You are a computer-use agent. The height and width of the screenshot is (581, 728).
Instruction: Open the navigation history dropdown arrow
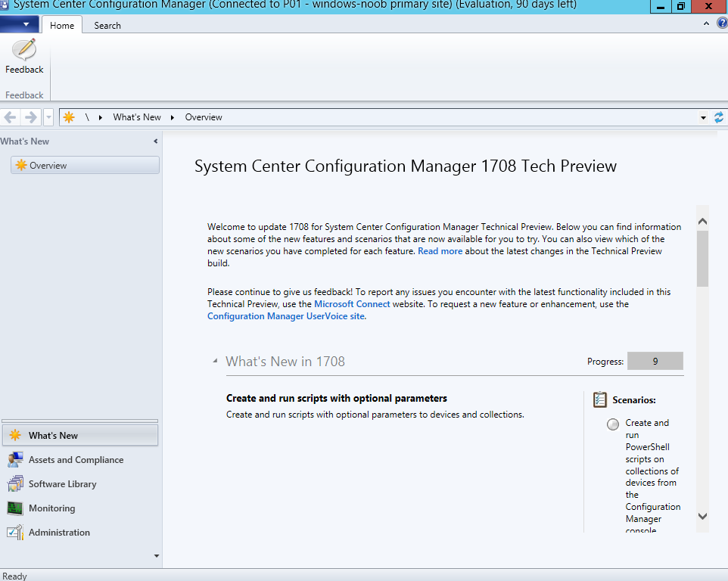click(48, 117)
